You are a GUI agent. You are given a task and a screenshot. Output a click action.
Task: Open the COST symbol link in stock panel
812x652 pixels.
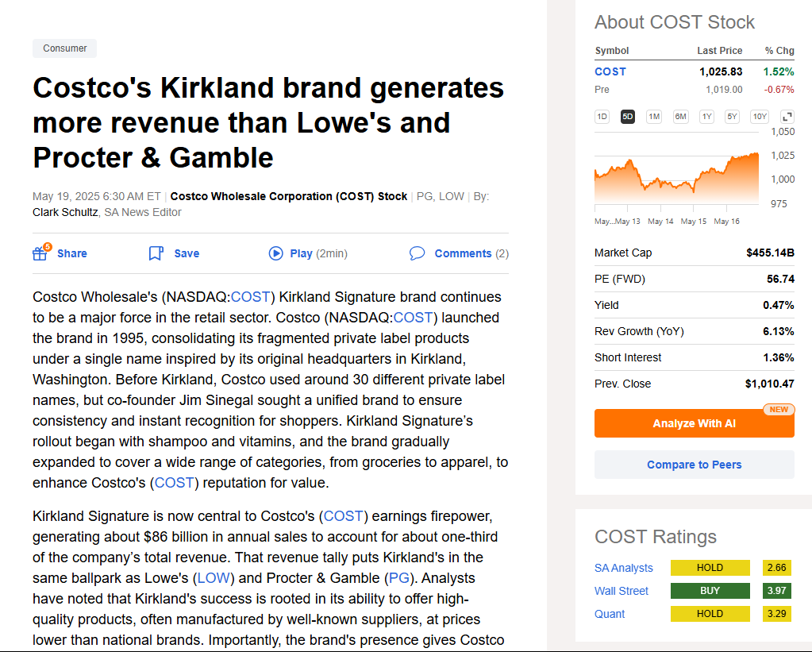pos(610,71)
